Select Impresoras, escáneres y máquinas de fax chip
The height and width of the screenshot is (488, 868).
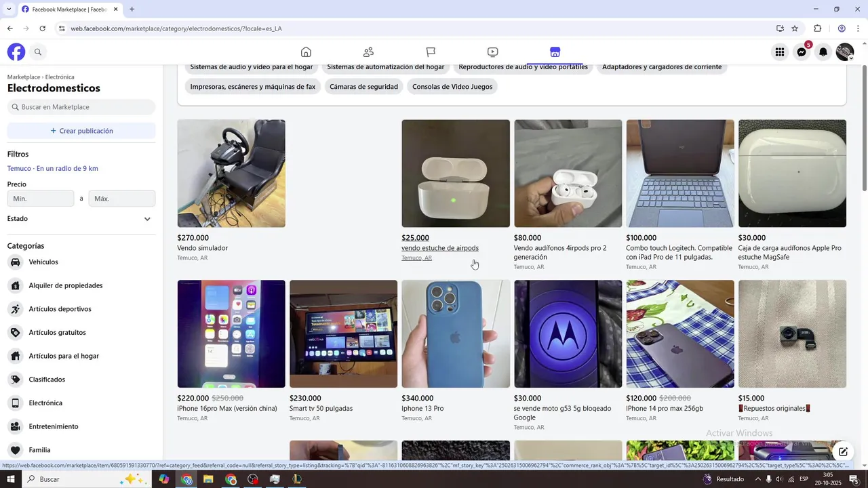click(253, 87)
